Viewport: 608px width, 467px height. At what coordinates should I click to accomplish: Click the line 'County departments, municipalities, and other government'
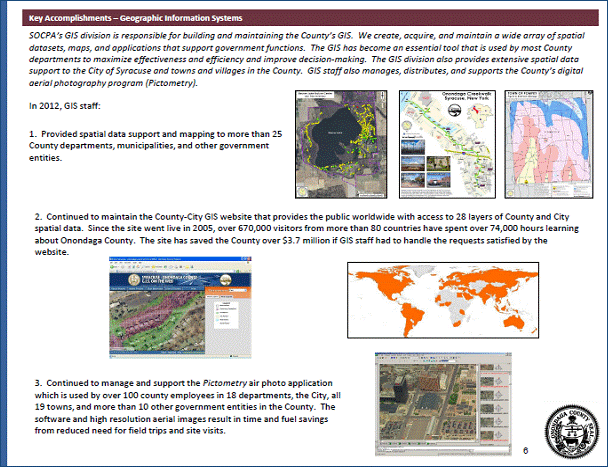149,146
